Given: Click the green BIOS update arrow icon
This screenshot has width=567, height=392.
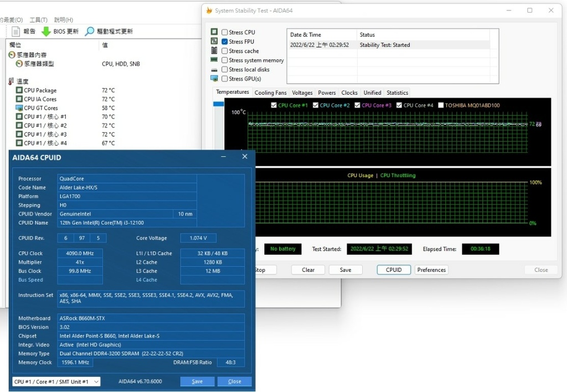Looking at the screenshot, I should pos(46,32).
